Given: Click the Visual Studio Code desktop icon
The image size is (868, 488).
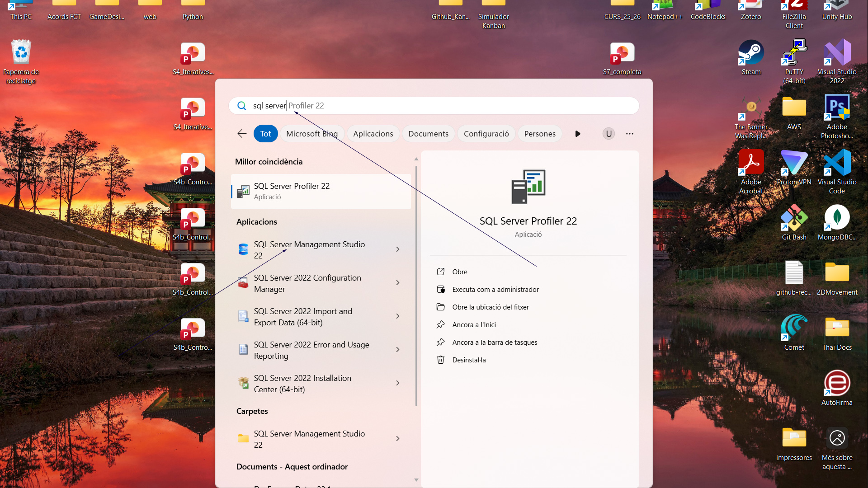Looking at the screenshot, I should click(837, 164).
